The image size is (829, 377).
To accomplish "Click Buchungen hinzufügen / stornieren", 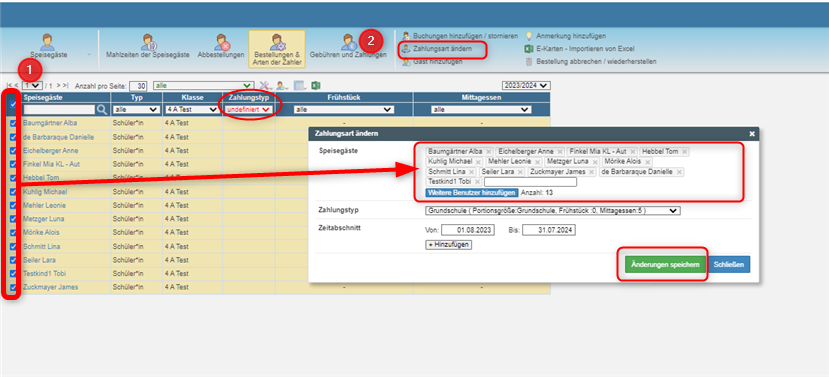I will pos(459,36).
